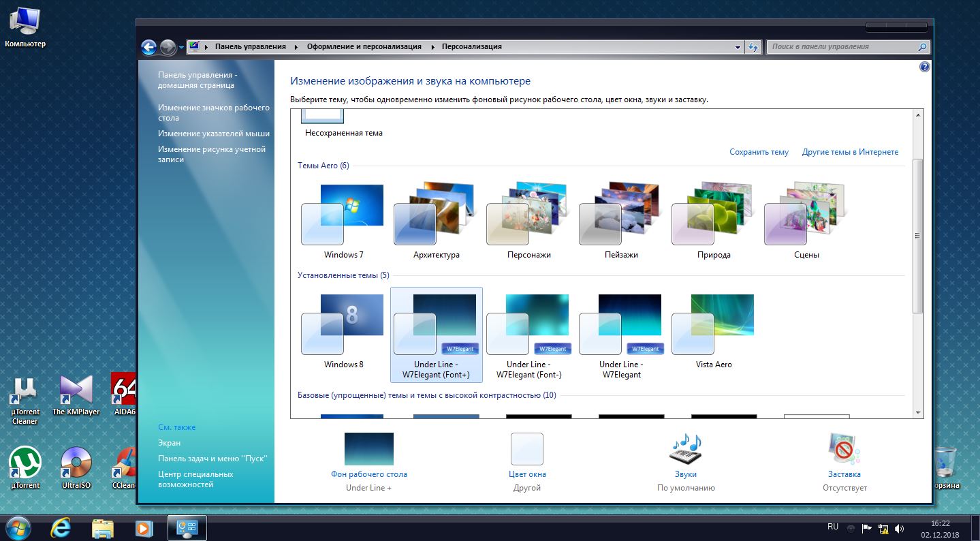
Task: Select the AIDA64 desktop shortcut
Action: tap(124, 396)
